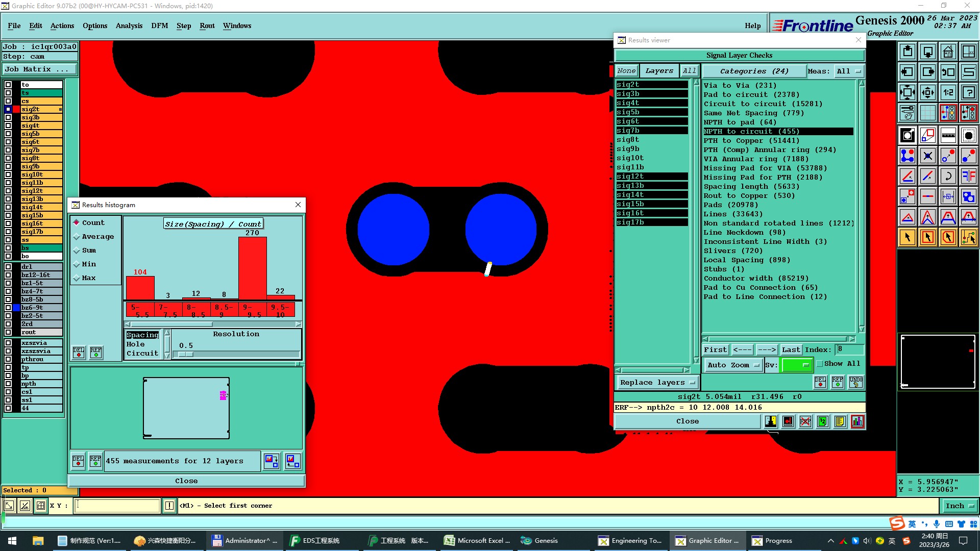Click the UNDO icon in Results viewer
Image resolution: width=980 pixels, height=551 pixels.
coord(856,382)
